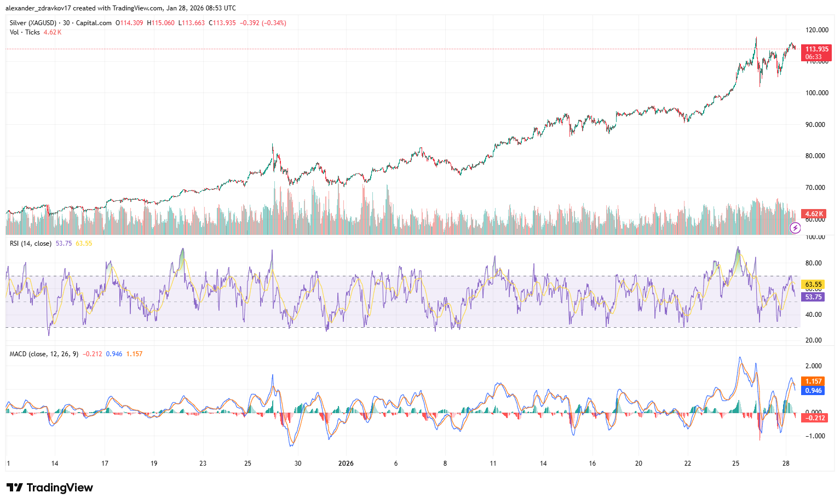Image resolution: width=840 pixels, height=504 pixels.
Task: Click the 80.00 level on RSI scale
Action: (813, 263)
